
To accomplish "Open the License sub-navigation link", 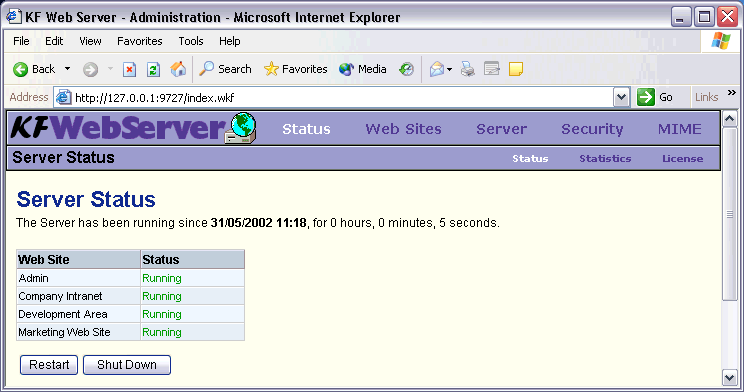I will pos(682,159).
